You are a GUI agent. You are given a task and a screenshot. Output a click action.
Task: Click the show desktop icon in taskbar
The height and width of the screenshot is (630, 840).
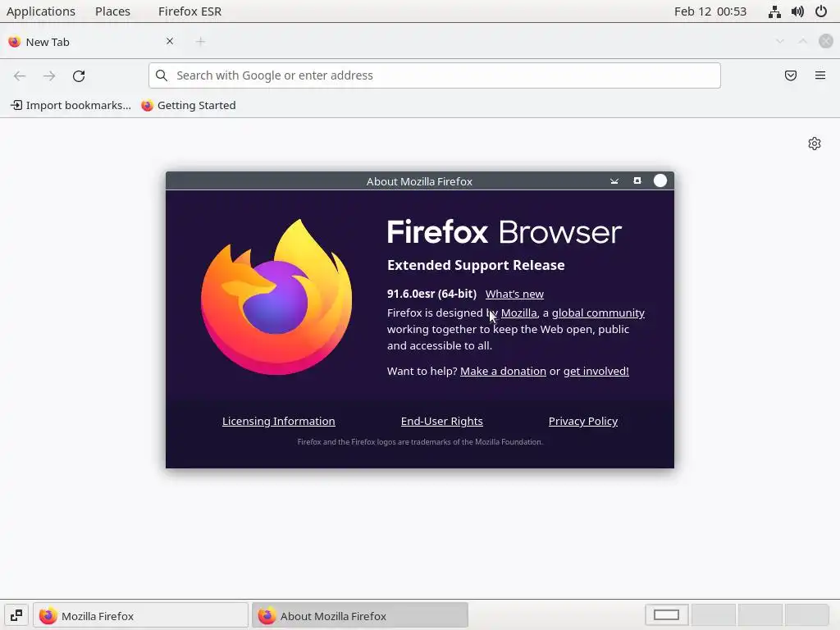(x=16, y=615)
